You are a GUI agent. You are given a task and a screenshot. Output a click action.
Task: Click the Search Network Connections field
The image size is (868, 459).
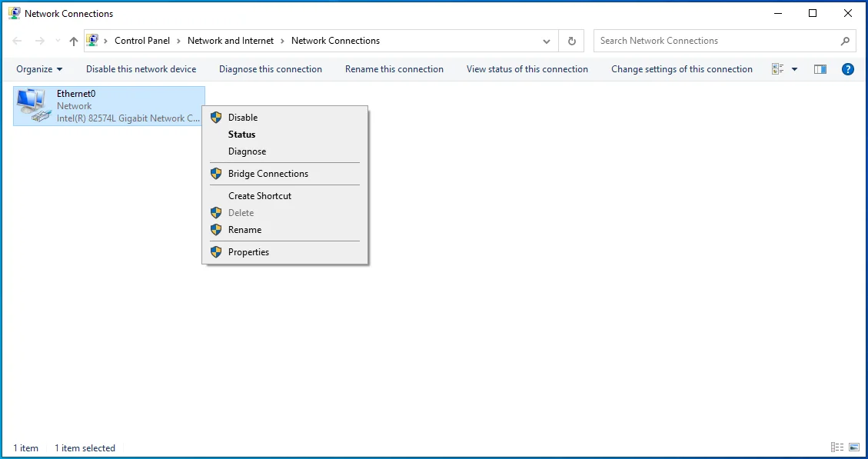click(725, 41)
